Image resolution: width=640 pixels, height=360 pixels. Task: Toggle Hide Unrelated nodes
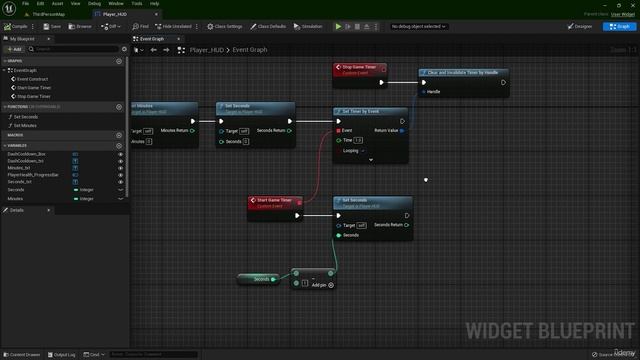tap(173, 27)
